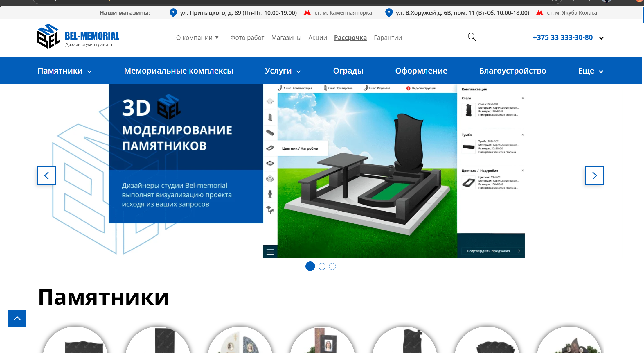644x353 pixels.
Task: Remove the Стела item with its × icon
Action: click(523, 98)
